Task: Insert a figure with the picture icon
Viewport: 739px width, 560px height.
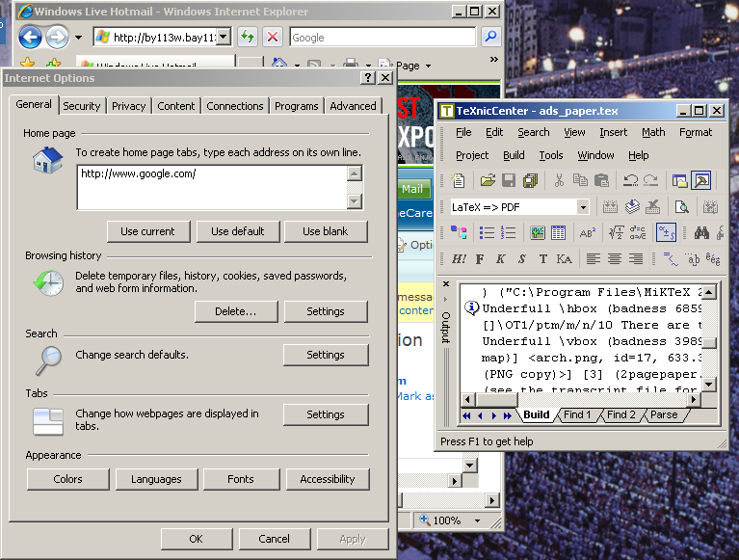Action: pyautogui.click(x=537, y=232)
